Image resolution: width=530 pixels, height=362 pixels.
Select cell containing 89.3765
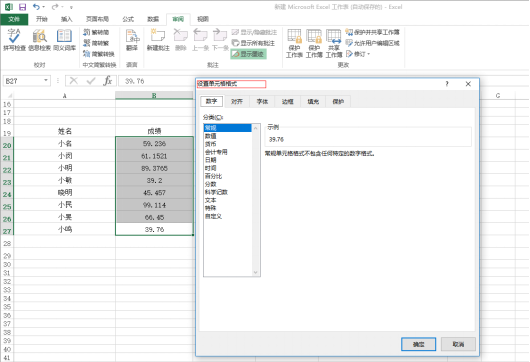154,168
